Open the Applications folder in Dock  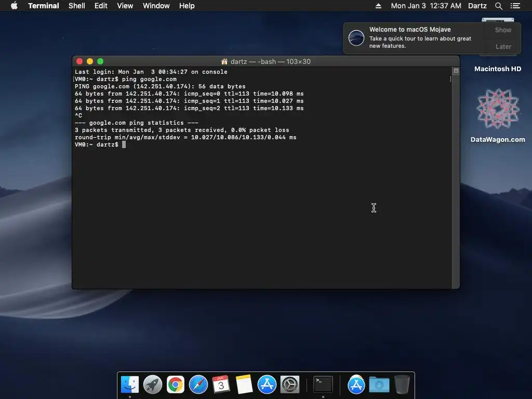[356, 384]
